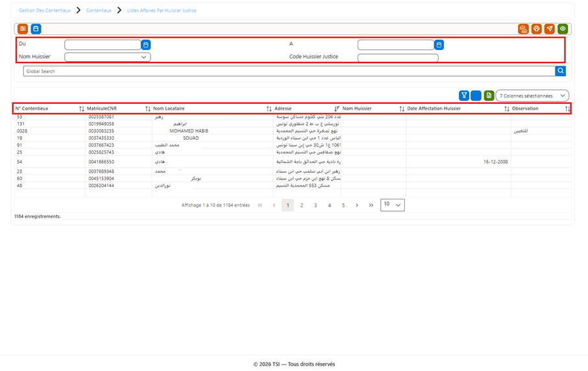Click the first orange toolbar icon left of the printer
The image size is (588, 371).
click(x=524, y=29)
